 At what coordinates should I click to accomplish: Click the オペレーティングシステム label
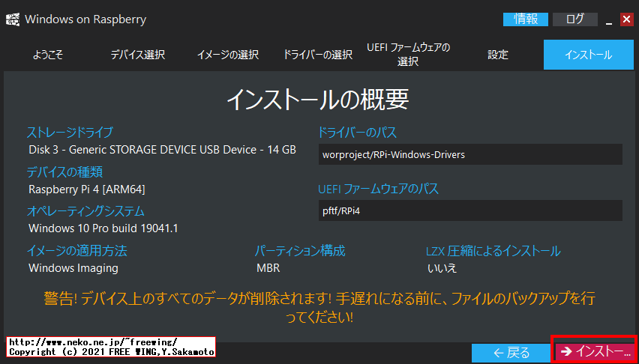click(85, 211)
